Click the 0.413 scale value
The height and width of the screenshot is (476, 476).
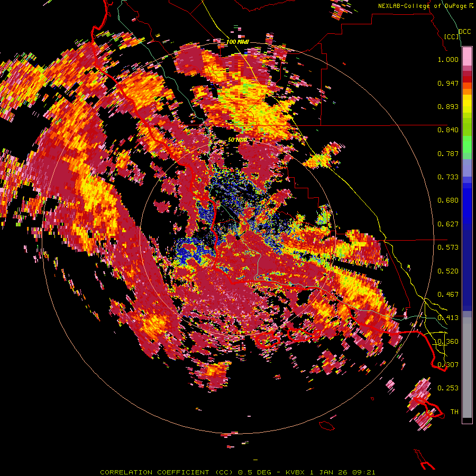point(448,317)
